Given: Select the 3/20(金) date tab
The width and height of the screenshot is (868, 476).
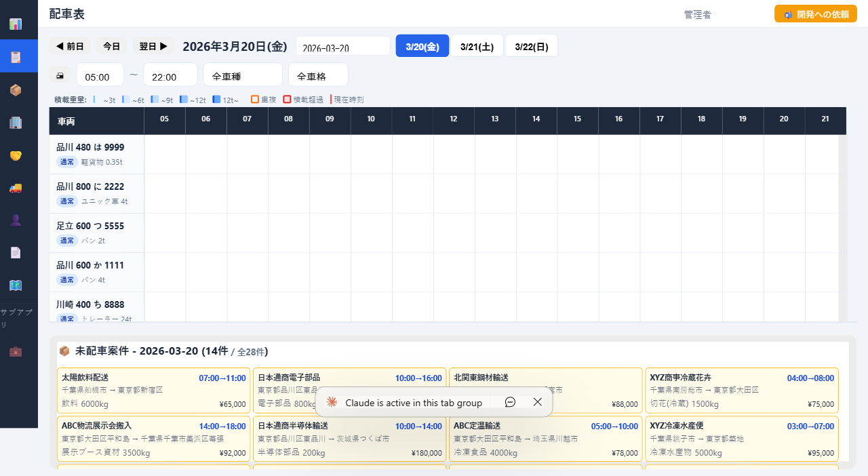Looking at the screenshot, I should point(422,45).
